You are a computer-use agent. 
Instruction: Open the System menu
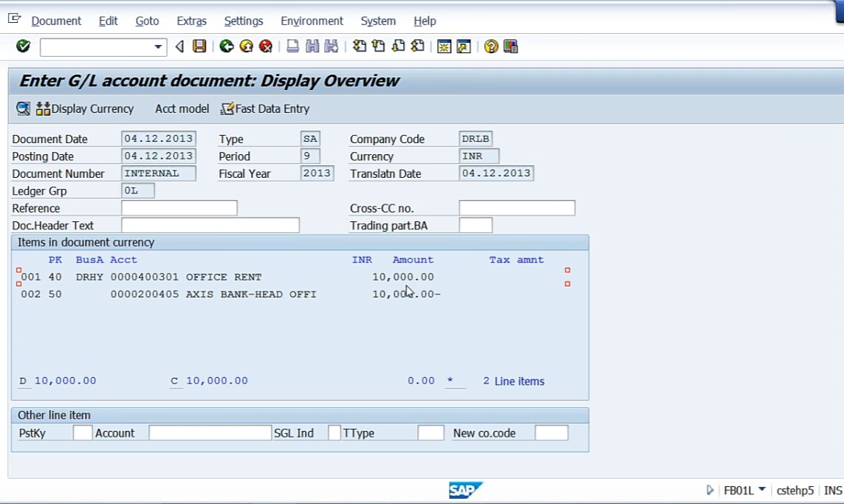tap(378, 21)
